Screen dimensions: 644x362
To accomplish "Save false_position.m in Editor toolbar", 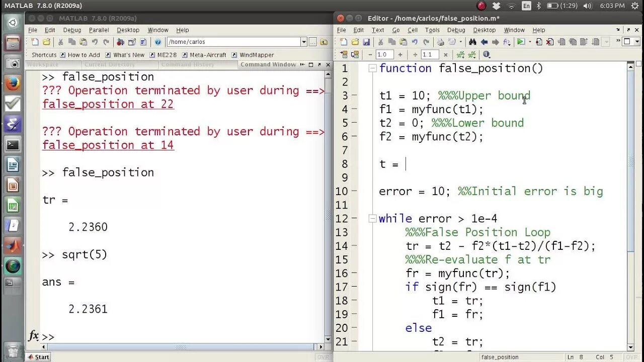I will [366, 42].
